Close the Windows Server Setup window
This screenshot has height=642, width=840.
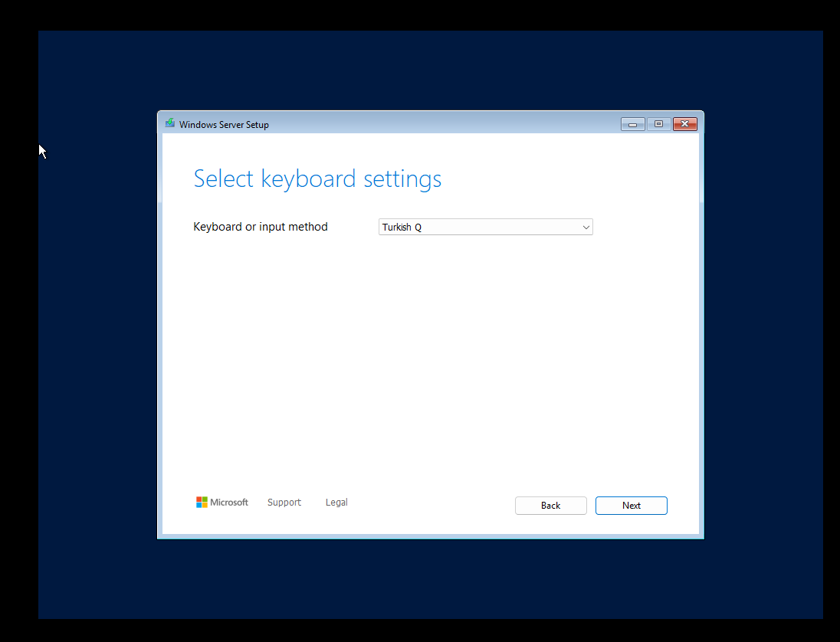684,124
